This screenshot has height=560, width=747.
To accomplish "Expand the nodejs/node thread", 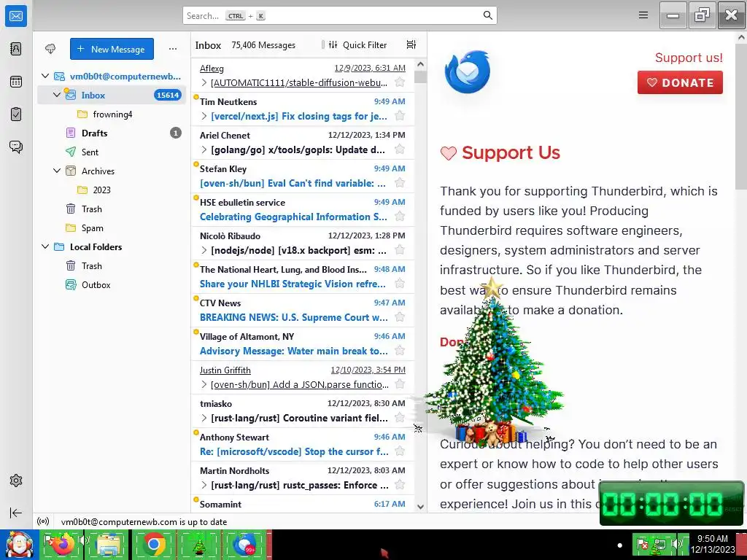I will click(204, 250).
